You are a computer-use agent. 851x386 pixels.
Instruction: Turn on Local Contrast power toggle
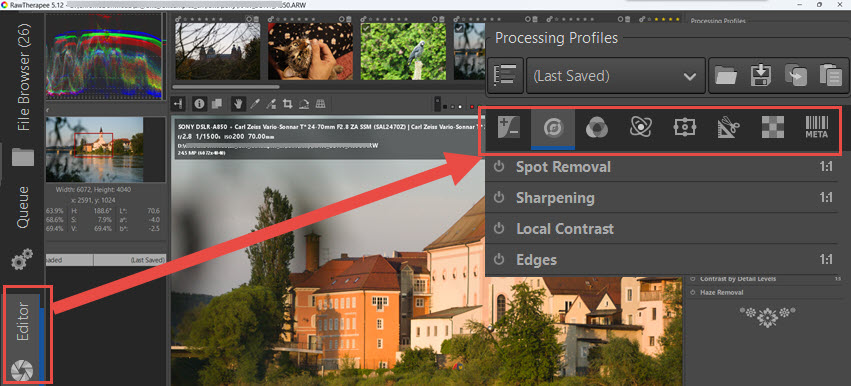(x=499, y=229)
